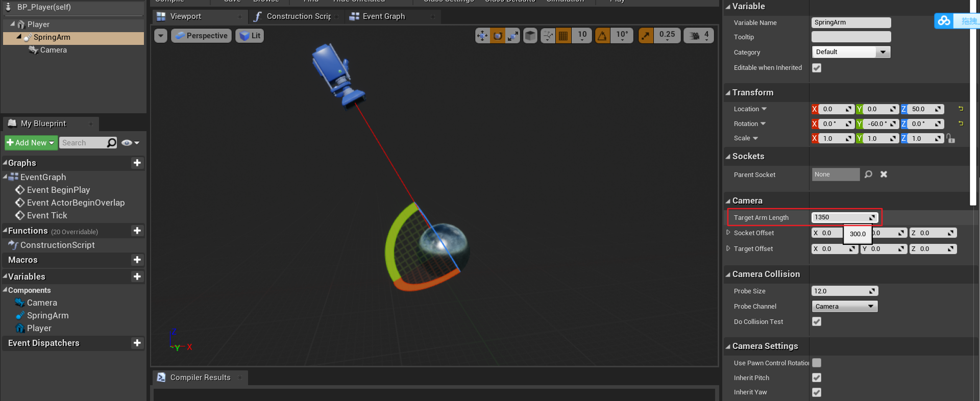Reset Rotation to default arrow icon
Viewport: 980px width, 401px height.
click(x=961, y=123)
